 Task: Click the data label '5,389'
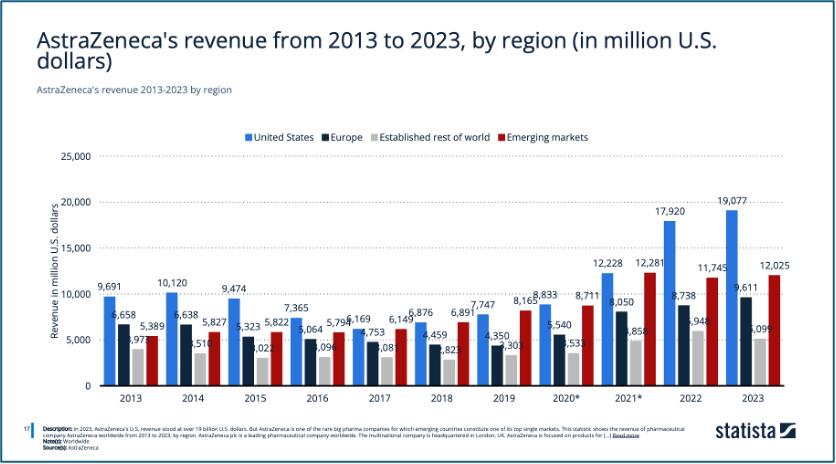tap(152, 326)
